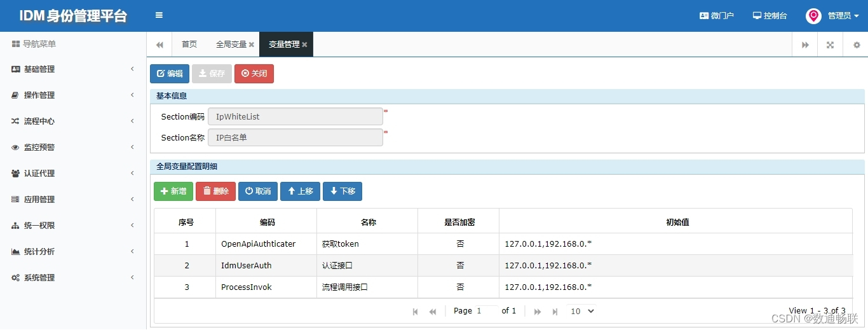The width and height of the screenshot is (868, 330).
Task: Open 系统管理 in navigation menu
Action: click(39, 277)
